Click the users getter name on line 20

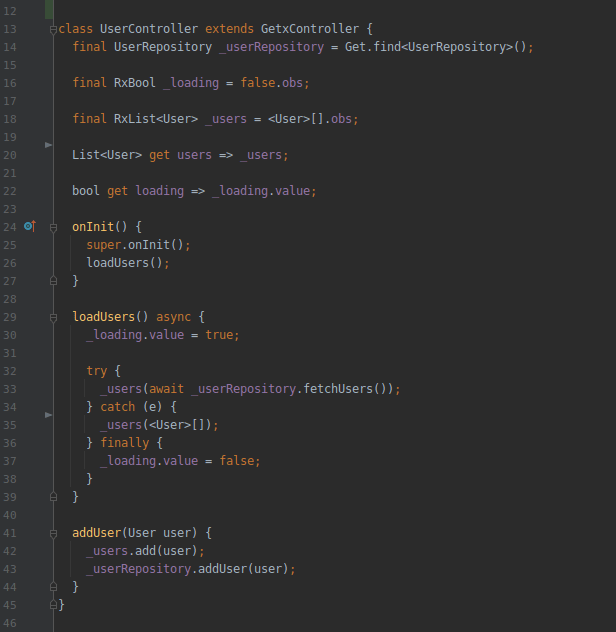(194, 155)
